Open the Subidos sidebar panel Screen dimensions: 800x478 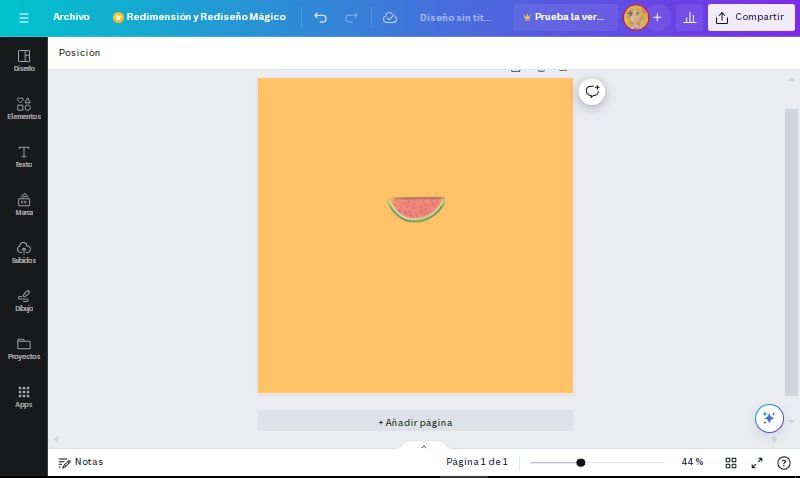(24, 253)
